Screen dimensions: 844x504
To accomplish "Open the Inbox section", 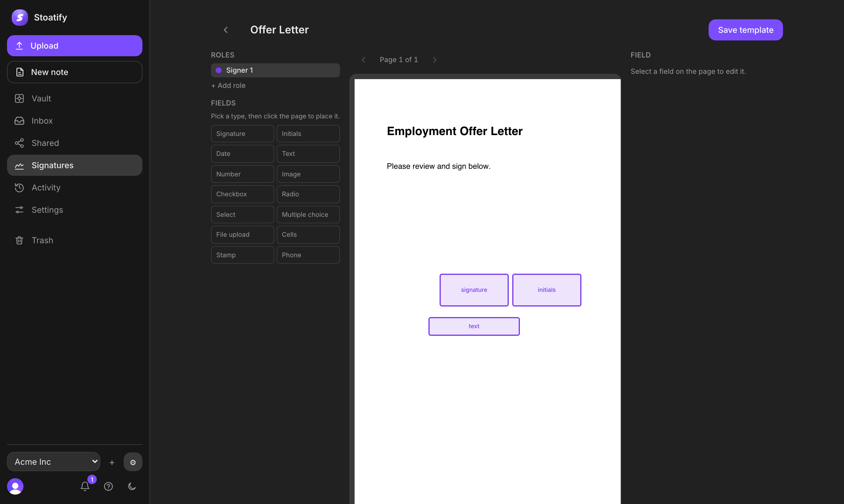I will pyautogui.click(x=74, y=120).
